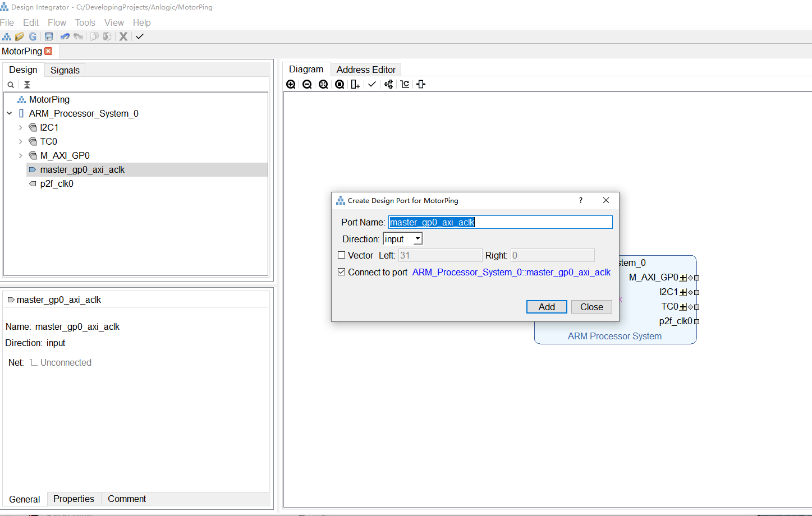Collapse all tree items icon

pyautogui.click(x=27, y=85)
